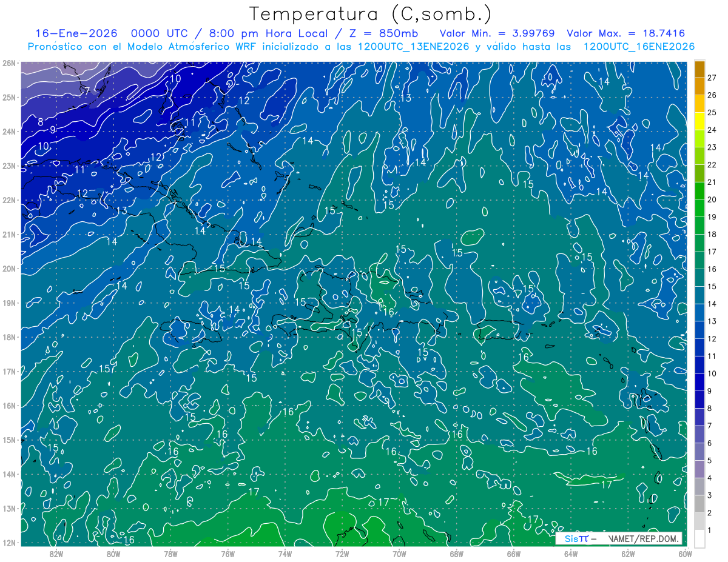Click the latitude axis label '20N'

pyautogui.click(x=8, y=269)
